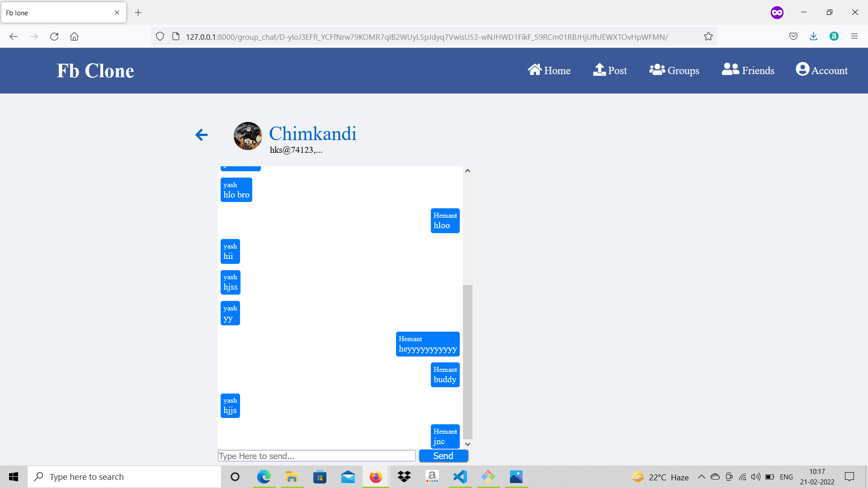The height and width of the screenshot is (488, 868).
Task: Click the chat scrollbar down arrow
Action: click(468, 444)
